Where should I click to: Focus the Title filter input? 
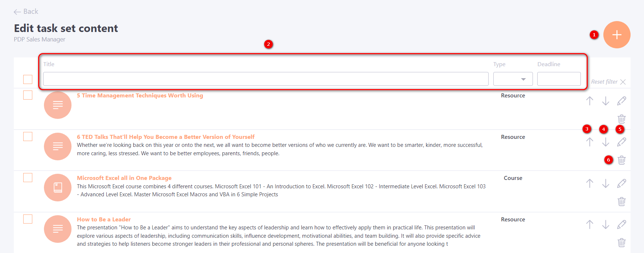click(x=265, y=79)
